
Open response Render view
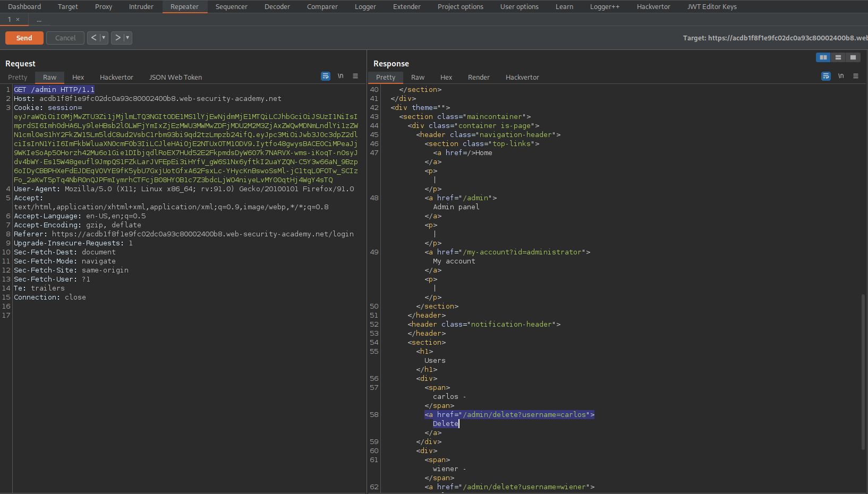point(479,78)
